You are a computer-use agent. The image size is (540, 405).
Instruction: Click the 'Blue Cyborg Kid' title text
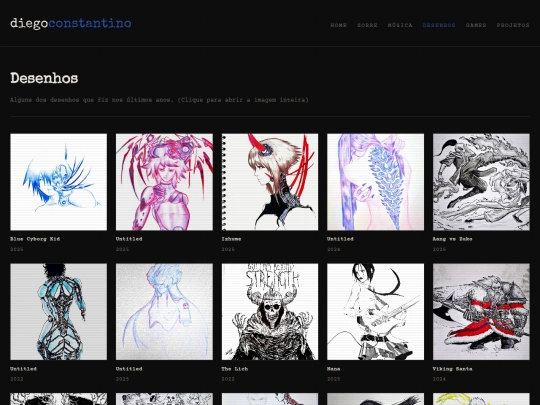point(35,239)
